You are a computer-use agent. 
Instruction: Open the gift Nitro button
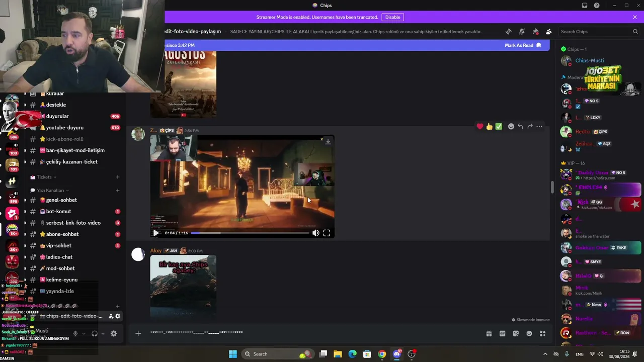(489, 333)
